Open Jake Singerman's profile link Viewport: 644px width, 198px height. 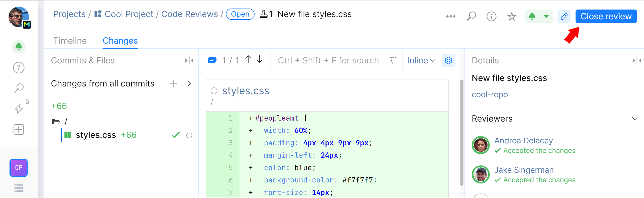[524, 170]
